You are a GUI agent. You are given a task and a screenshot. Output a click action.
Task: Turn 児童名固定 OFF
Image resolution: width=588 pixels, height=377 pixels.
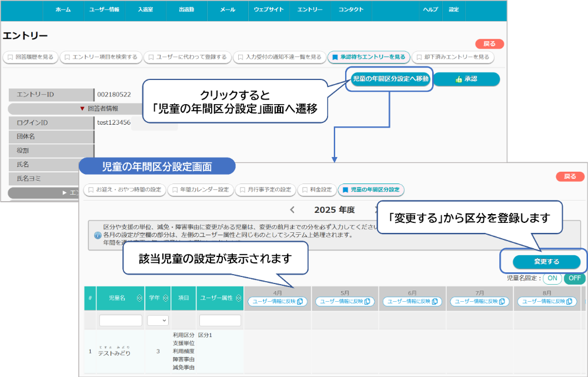click(x=574, y=278)
